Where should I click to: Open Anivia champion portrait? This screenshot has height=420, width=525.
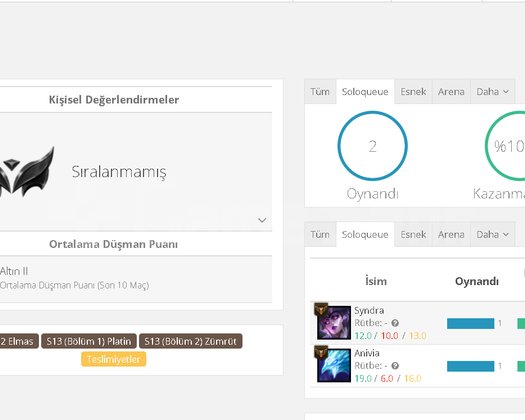(x=334, y=365)
